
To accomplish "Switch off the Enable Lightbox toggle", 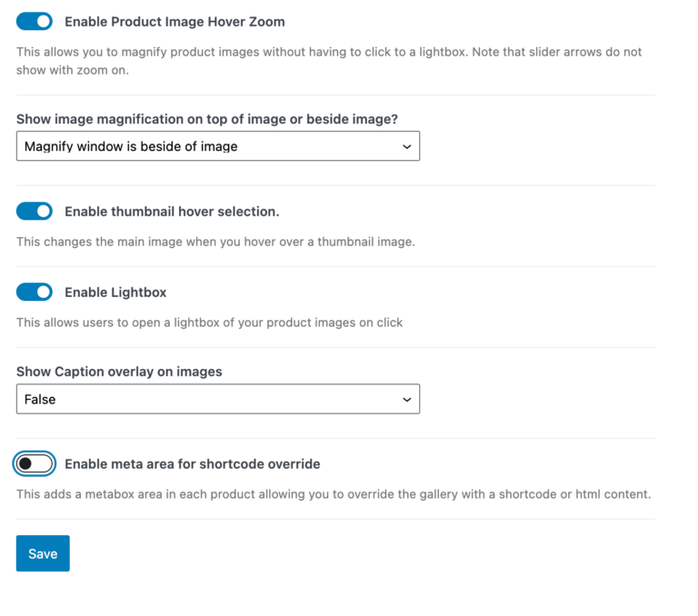I will 35,292.
